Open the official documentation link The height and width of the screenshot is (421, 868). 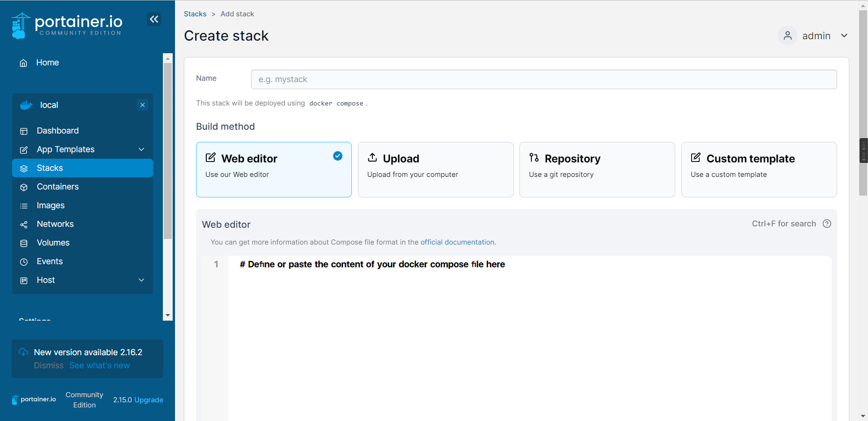point(457,242)
